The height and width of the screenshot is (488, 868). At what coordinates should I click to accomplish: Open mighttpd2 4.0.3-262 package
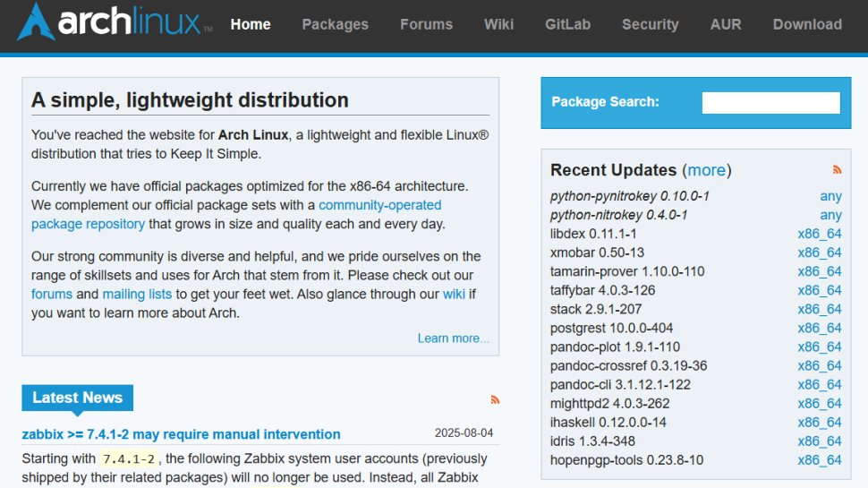(609, 403)
